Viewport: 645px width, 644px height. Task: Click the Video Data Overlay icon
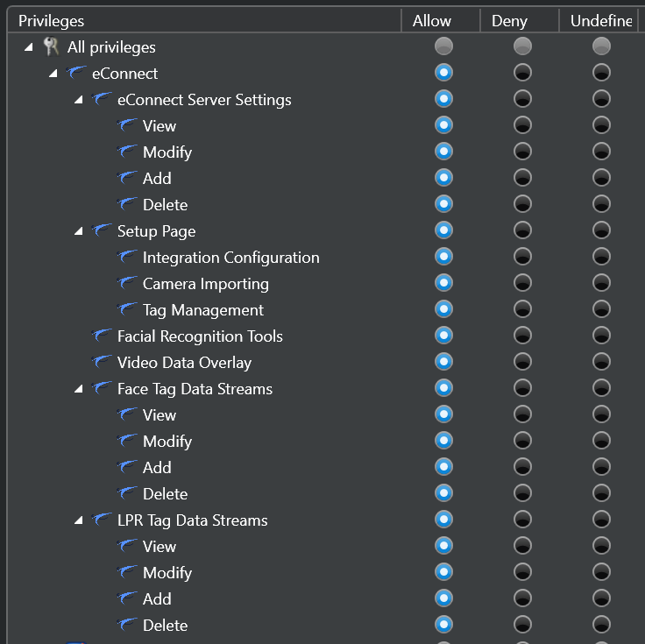tap(103, 363)
